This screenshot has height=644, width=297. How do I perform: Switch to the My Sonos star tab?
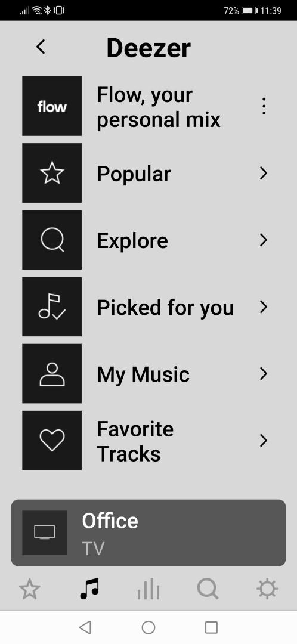30,589
